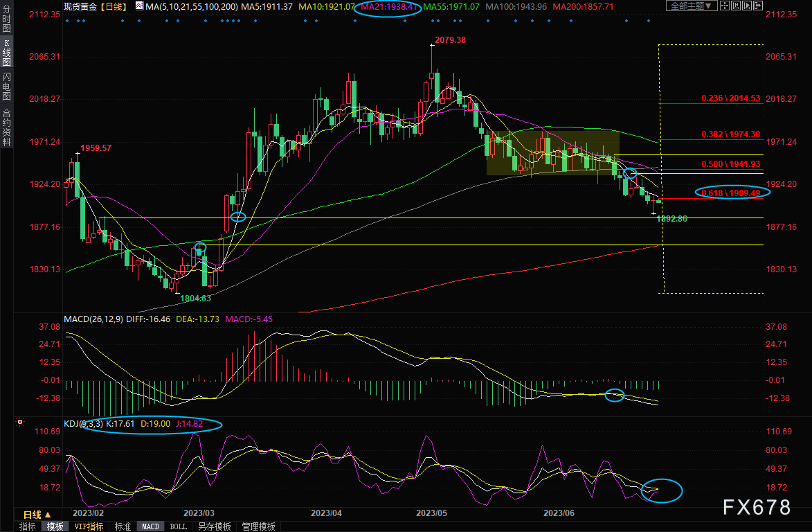Screen dimensions: 812x532
Task: Click the 2079.38 high price label
Action: (x=450, y=40)
